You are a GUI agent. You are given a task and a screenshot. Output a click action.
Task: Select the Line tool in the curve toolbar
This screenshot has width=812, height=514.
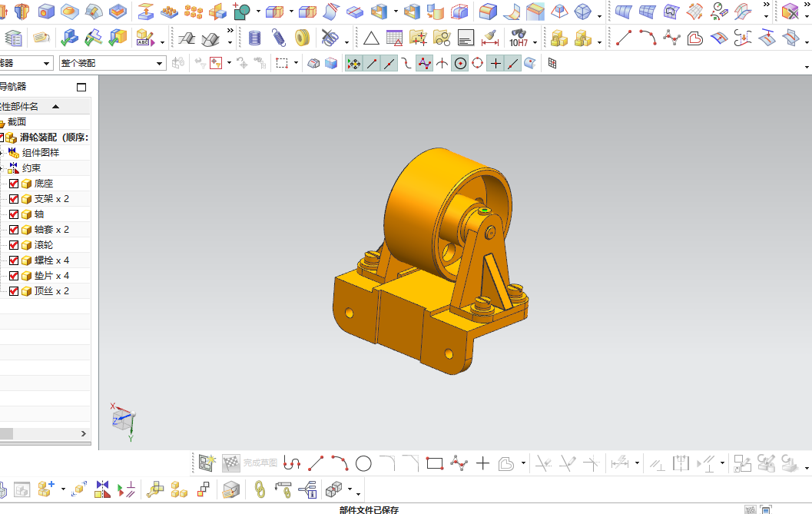tap(623, 38)
